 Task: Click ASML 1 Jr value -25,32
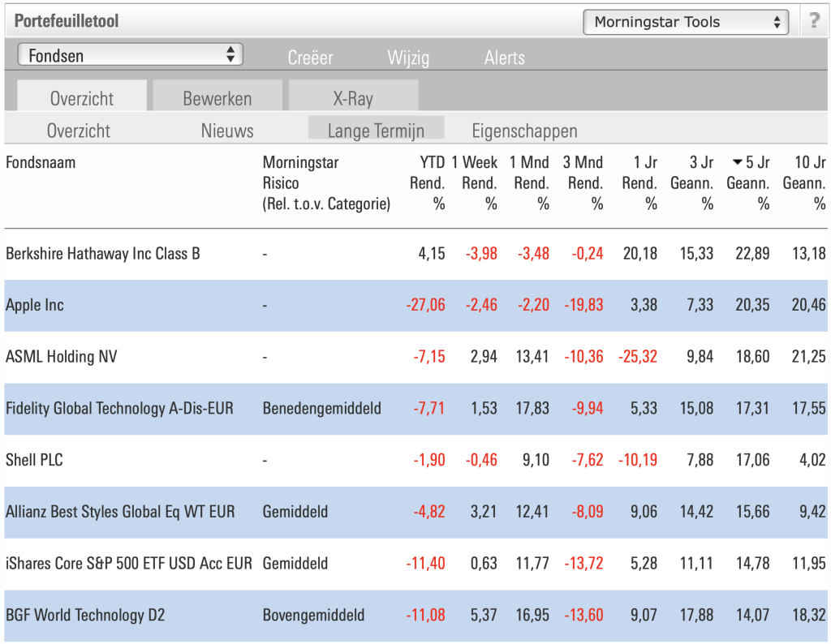638,356
